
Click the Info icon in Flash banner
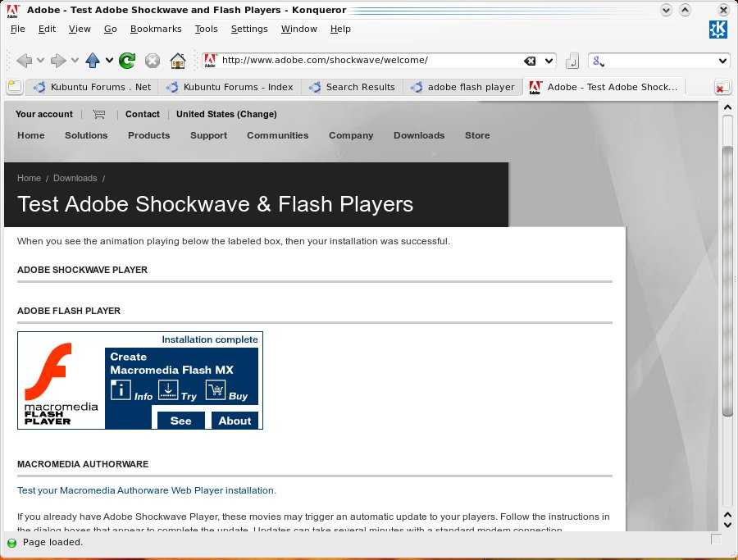pos(121,391)
